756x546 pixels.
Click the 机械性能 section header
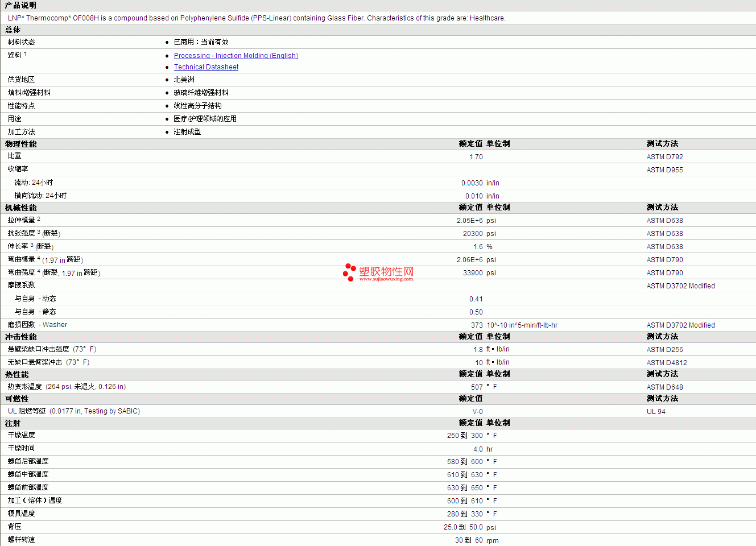tap(20, 208)
